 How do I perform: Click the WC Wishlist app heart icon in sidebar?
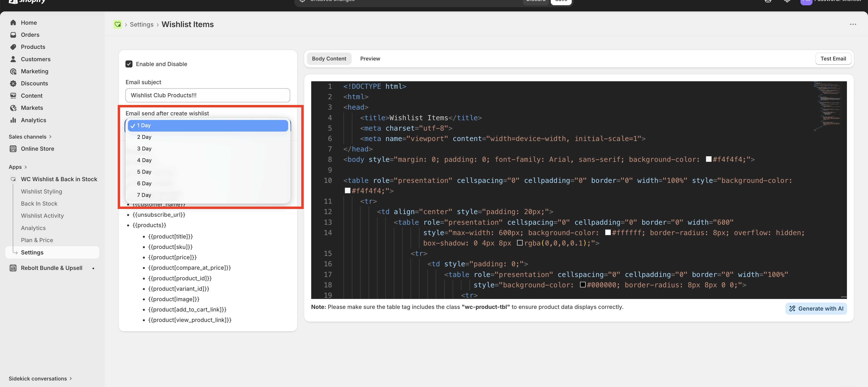[x=13, y=179]
